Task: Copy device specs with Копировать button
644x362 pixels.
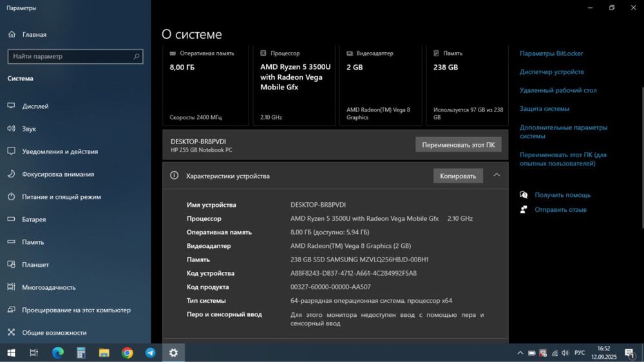Action: pyautogui.click(x=458, y=176)
